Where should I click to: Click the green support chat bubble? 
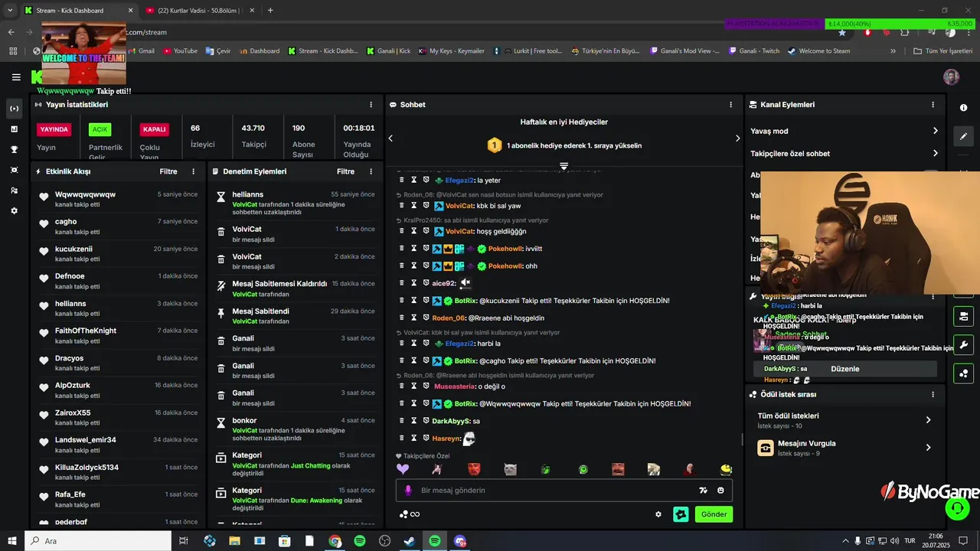click(957, 507)
